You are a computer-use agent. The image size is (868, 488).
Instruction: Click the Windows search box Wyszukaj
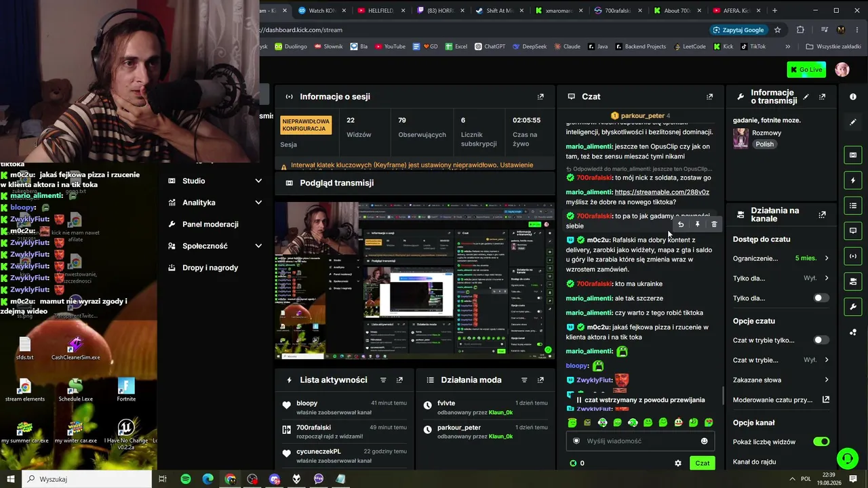point(87,479)
